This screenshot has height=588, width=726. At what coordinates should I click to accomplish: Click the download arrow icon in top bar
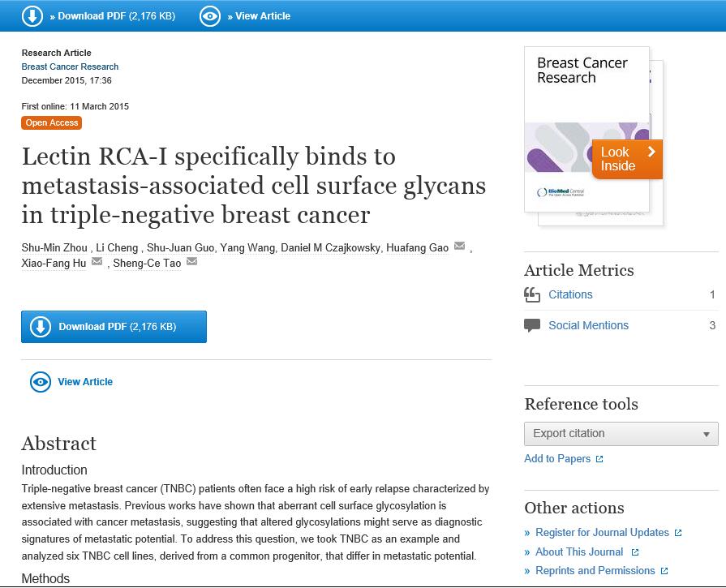point(32,16)
